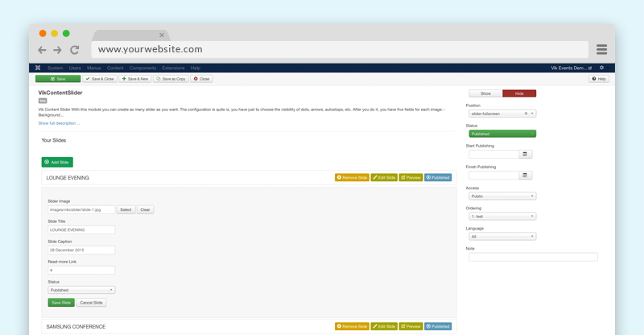The image size is (644, 335).
Task: Click the Joomla logo icon
Action: click(38, 68)
